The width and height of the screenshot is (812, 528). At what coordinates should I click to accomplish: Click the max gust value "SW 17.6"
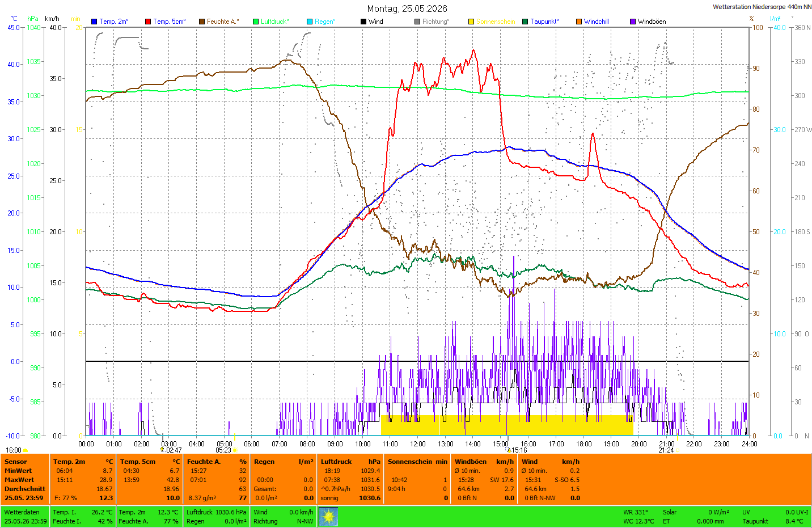coord(502,480)
